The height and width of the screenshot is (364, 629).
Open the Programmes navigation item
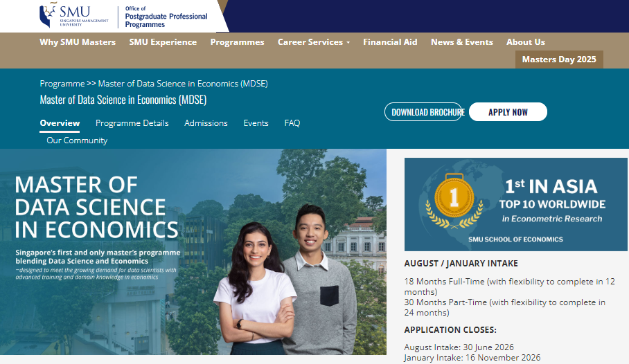237,42
